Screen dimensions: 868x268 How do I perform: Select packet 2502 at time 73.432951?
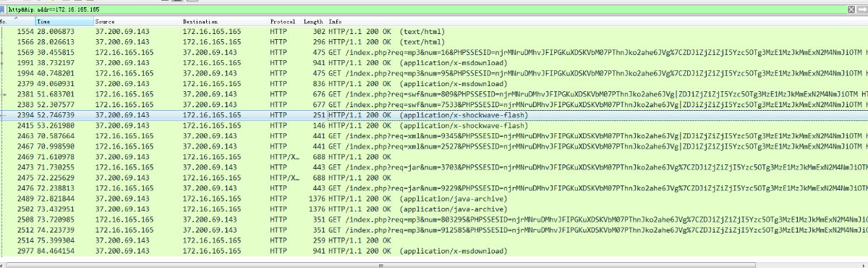click(x=434, y=209)
